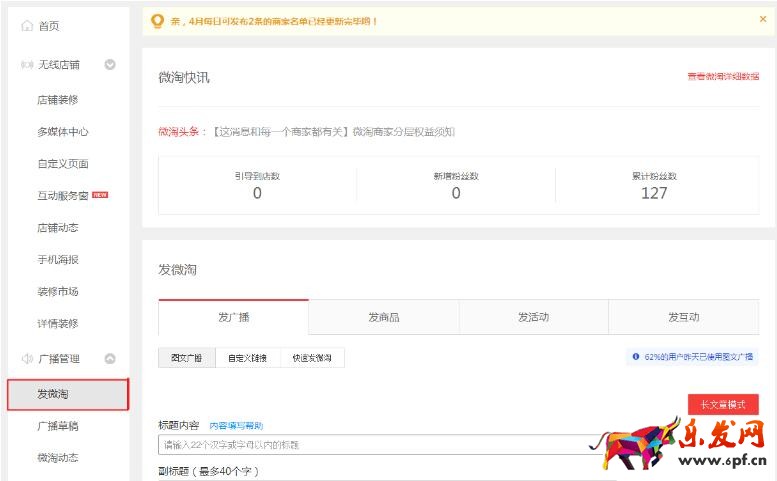Click the speaker icon beside 广播管理
Image resolution: width=777 pixels, height=481 pixels.
click(x=27, y=358)
